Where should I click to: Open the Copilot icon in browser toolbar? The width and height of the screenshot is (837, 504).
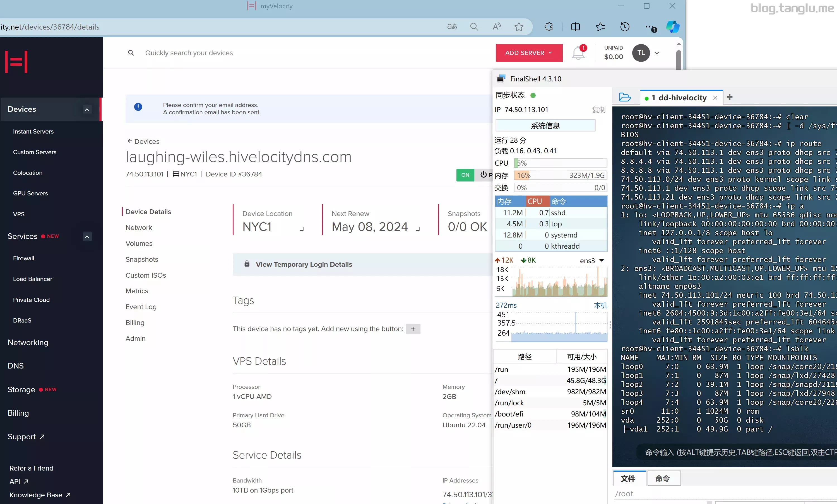click(x=673, y=27)
